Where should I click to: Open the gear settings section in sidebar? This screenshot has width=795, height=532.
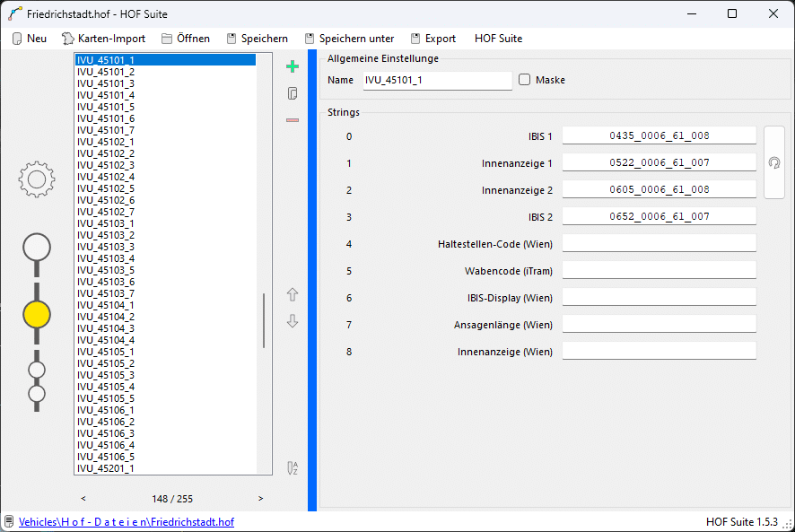click(x=37, y=179)
